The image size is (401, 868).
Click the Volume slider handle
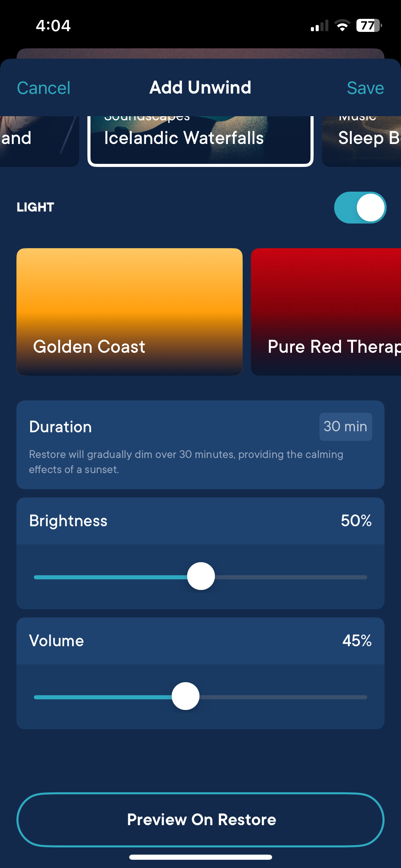click(x=185, y=696)
